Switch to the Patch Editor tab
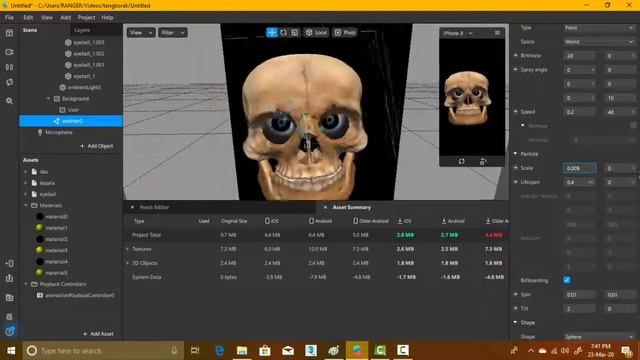Viewport: 640px width, 360px height. pyautogui.click(x=154, y=207)
